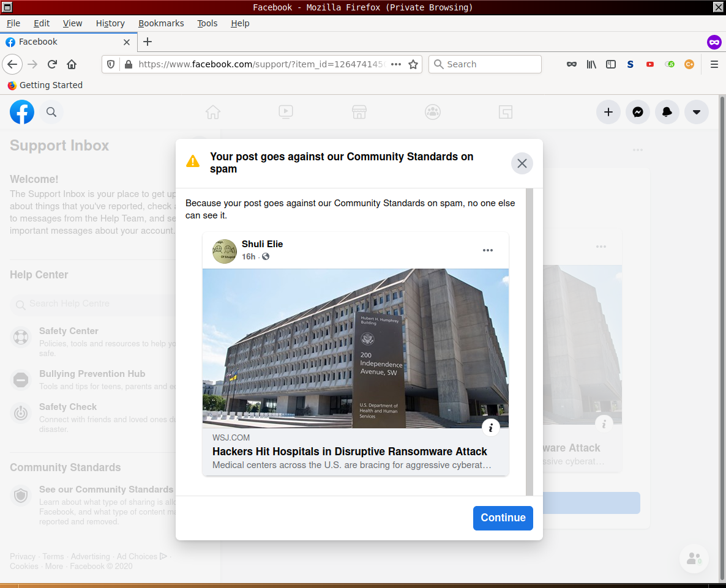Screen dimensions: 726x588
Task: Click the Privacy footer link
Action: (x=22, y=557)
